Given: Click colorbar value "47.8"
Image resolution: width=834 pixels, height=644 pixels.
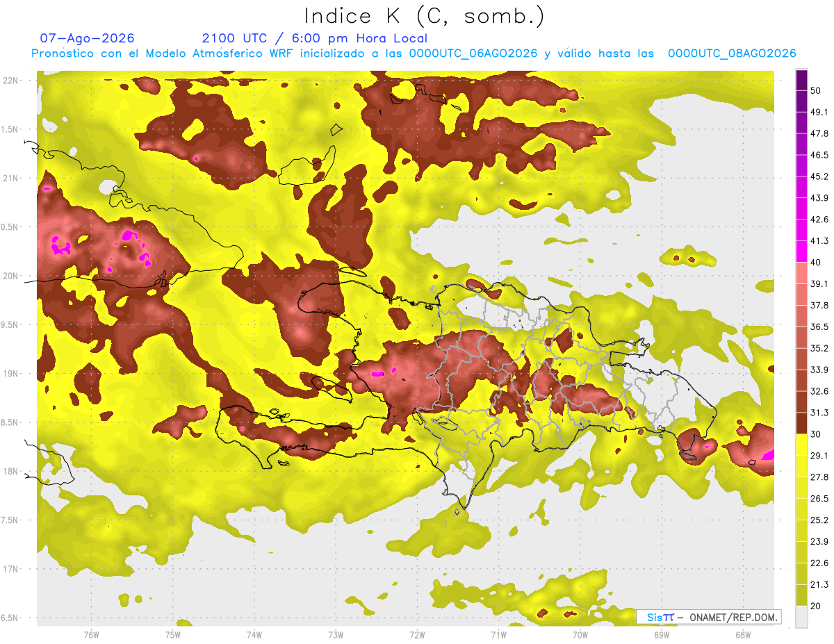Looking at the screenshot, I should (819, 134).
